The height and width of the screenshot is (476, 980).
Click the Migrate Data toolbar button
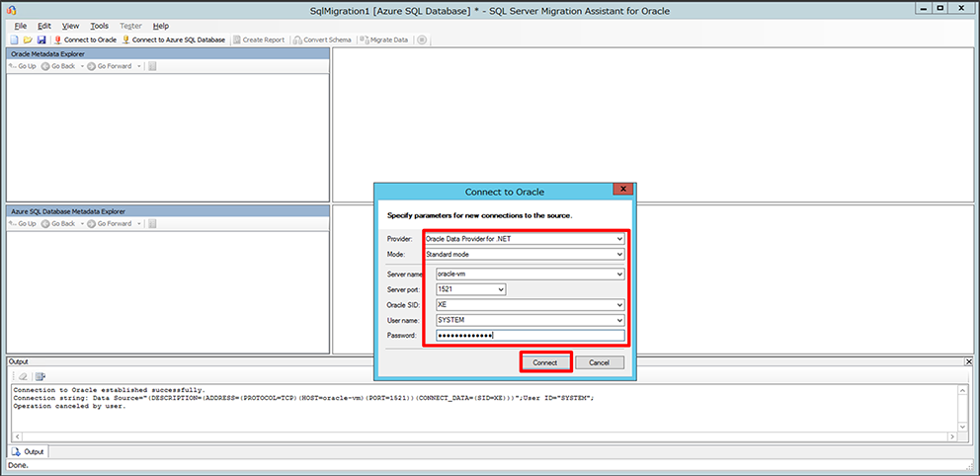pyautogui.click(x=384, y=40)
